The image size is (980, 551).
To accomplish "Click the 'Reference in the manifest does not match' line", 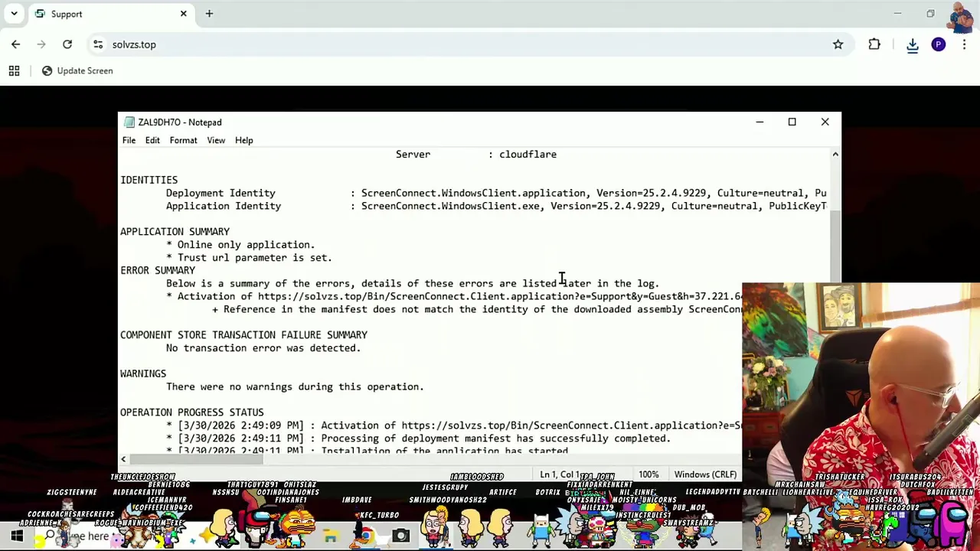I will coord(477,309).
